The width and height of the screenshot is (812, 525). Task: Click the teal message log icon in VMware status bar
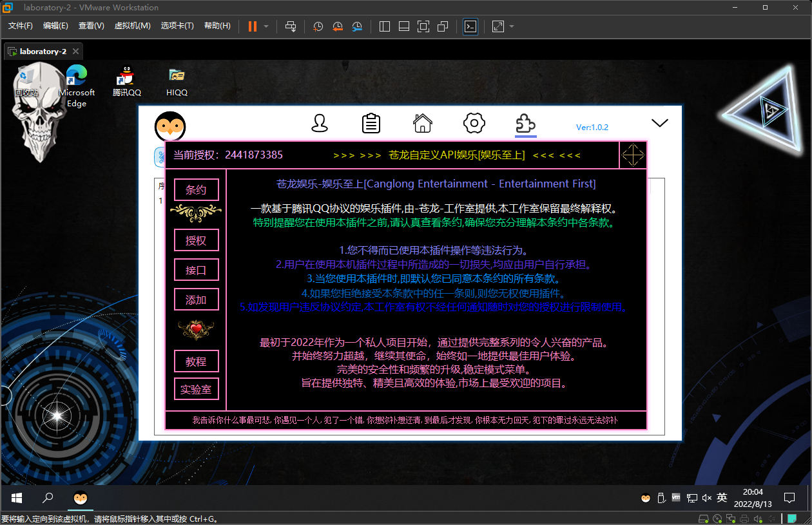(792, 519)
